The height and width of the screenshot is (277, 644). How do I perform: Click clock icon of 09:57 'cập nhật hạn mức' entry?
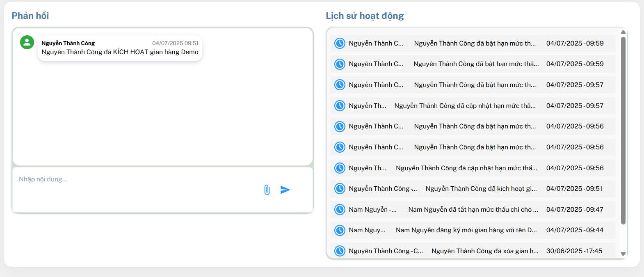tap(340, 106)
